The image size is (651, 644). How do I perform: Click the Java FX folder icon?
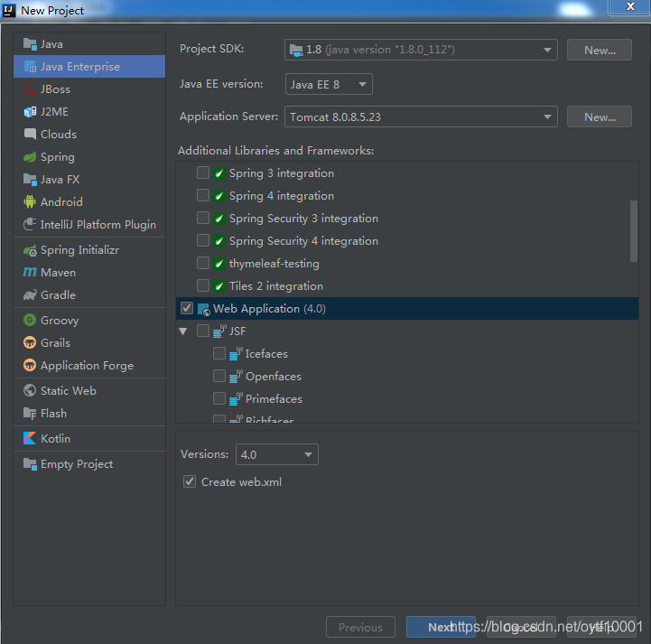(30, 180)
